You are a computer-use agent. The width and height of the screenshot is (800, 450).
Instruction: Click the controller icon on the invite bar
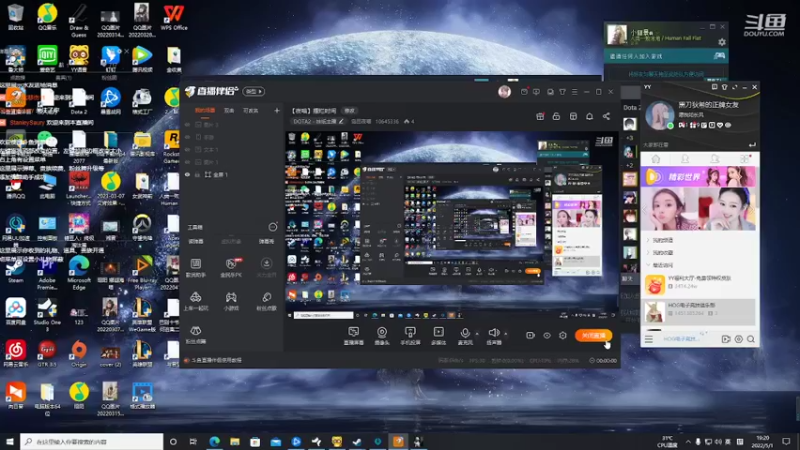click(x=719, y=55)
